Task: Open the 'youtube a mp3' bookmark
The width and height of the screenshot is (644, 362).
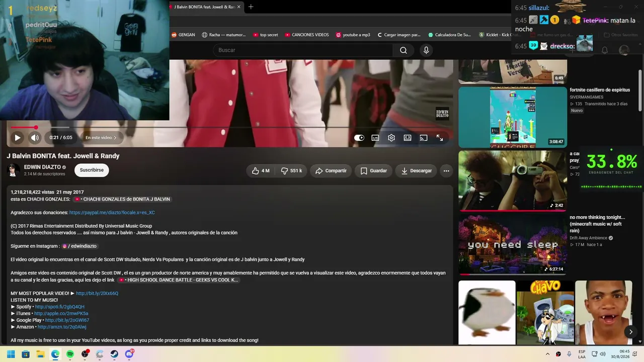Action: (x=353, y=35)
